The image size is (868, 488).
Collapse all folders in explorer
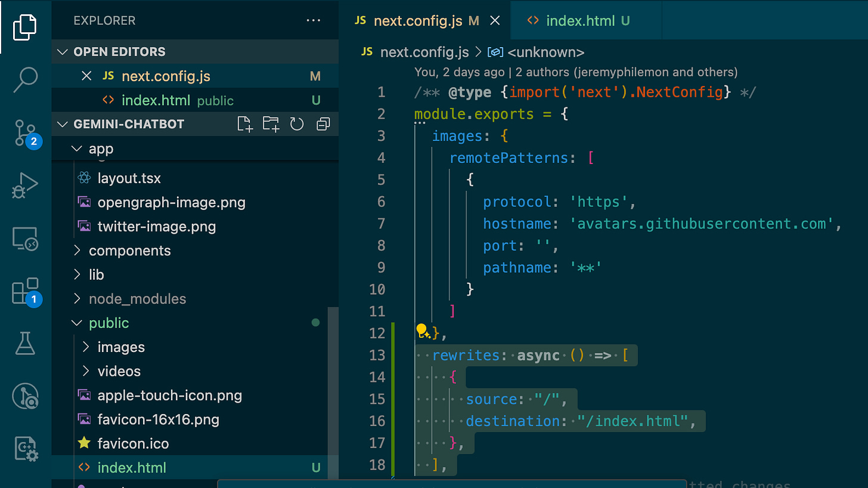pyautogui.click(x=323, y=124)
